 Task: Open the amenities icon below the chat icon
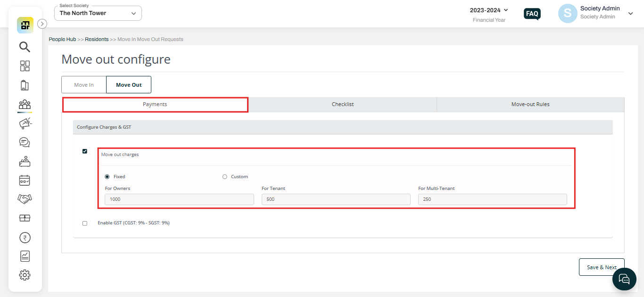tap(25, 161)
